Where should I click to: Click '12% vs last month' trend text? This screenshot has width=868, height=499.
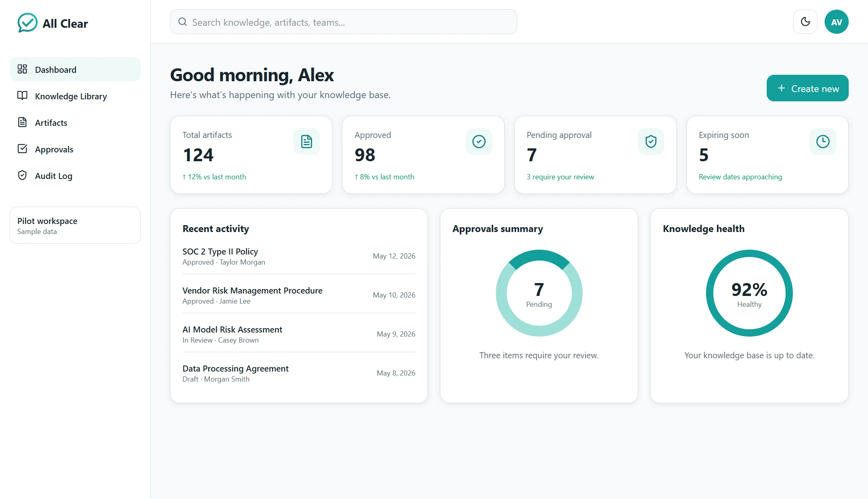click(214, 177)
